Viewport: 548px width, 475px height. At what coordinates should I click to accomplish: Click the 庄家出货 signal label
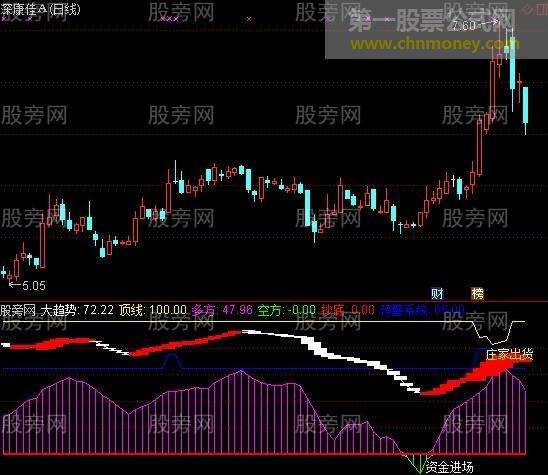point(510,355)
